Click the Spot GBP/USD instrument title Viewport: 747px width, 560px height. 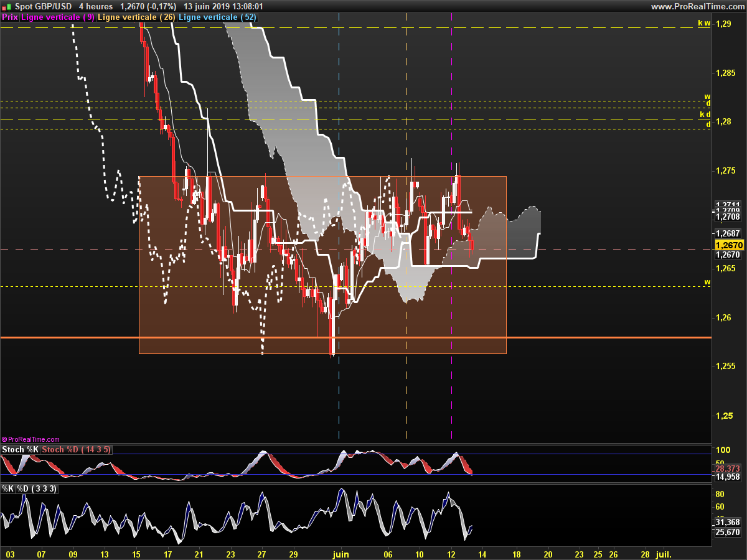click(x=42, y=6)
